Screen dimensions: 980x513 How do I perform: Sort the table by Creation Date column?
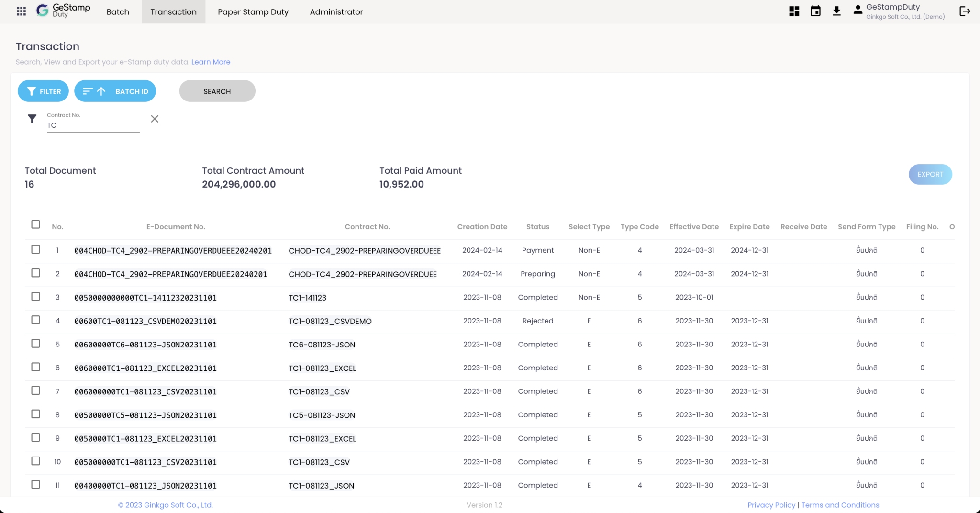[x=482, y=226]
